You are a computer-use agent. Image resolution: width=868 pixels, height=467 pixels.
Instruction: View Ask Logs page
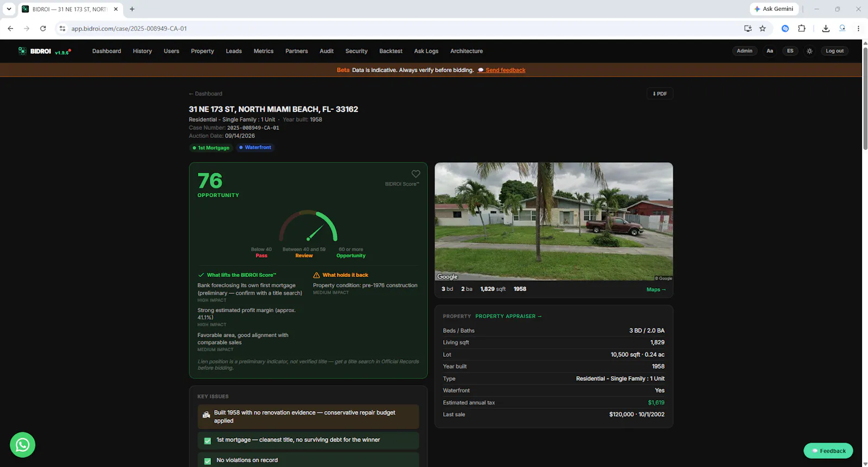426,51
